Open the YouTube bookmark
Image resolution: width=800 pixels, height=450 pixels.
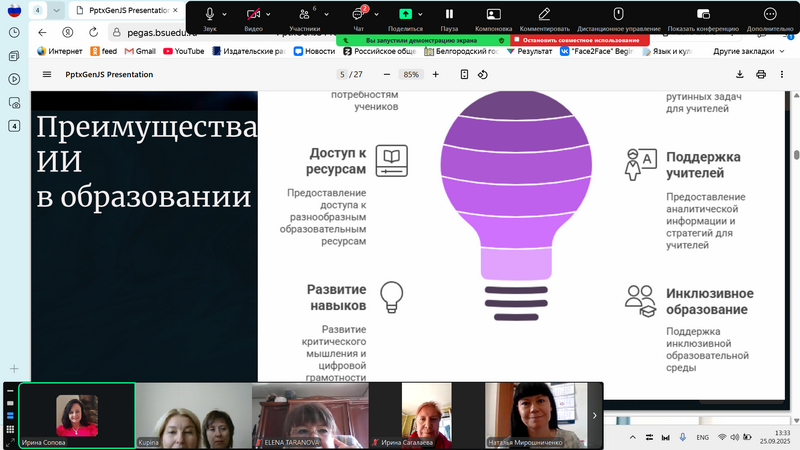pyautogui.click(x=182, y=50)
